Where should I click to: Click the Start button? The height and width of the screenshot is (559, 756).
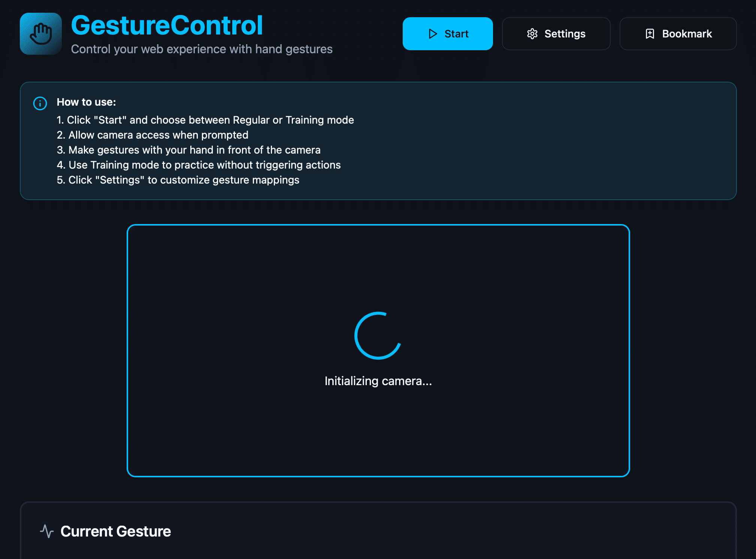click(x=448, y=34)
